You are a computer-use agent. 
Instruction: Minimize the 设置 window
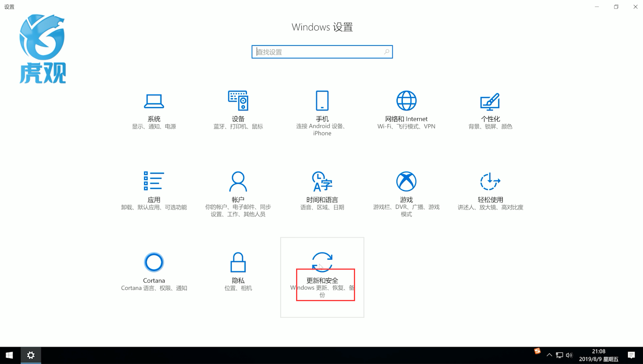[x=597, y=7]
